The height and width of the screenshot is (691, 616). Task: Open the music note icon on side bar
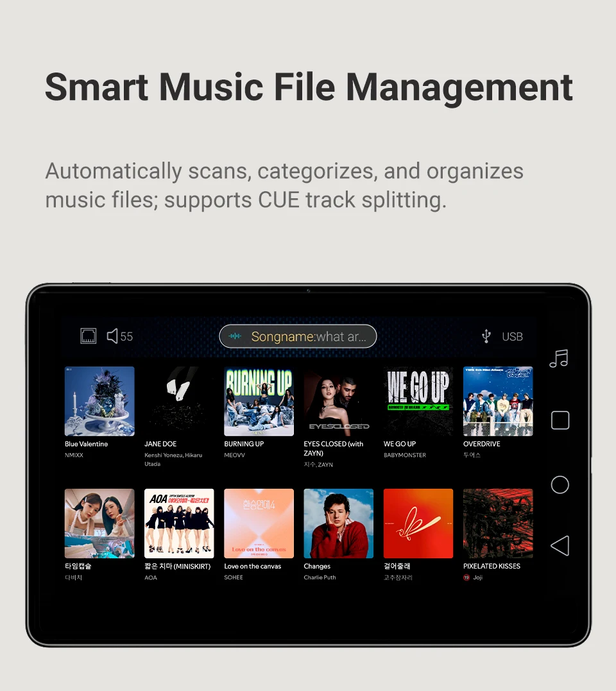pyautogui.click(x=559, y=359)
